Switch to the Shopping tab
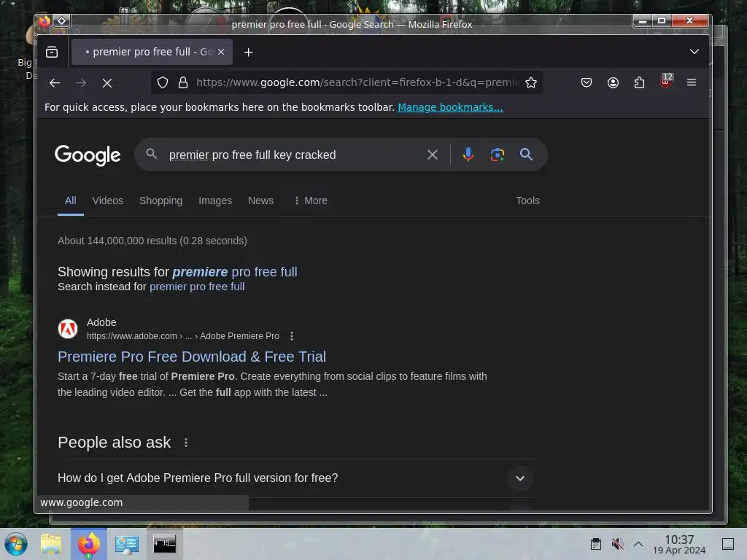The image size is (747, 560). click(x=161, y=201)
